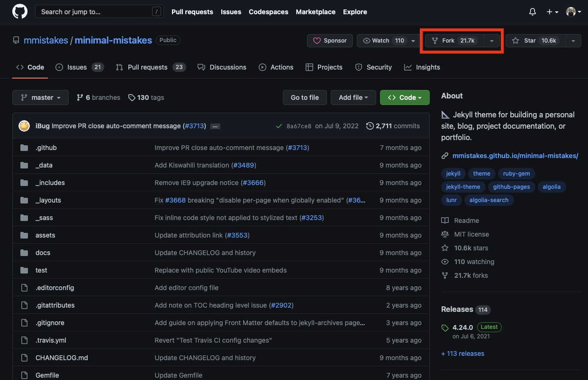588x380 pixels.
Task: Open the master branch selector
Action: click(x=40, y=97)
